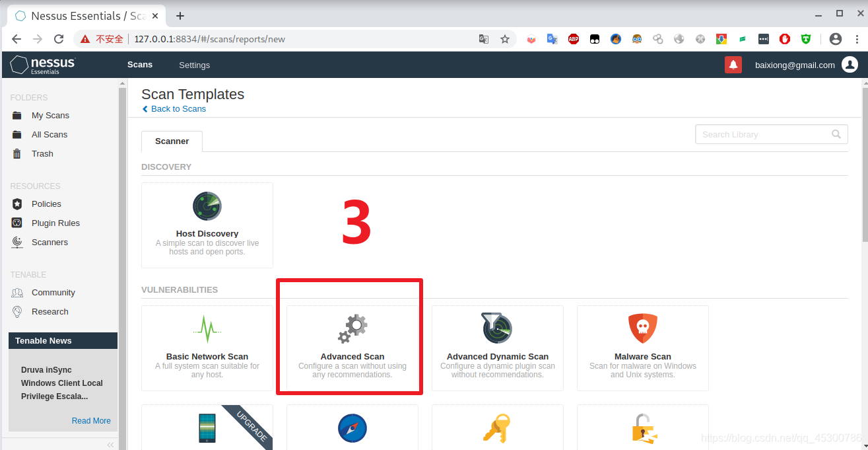Go back with the browser back arrow

(x=17, y=39)
